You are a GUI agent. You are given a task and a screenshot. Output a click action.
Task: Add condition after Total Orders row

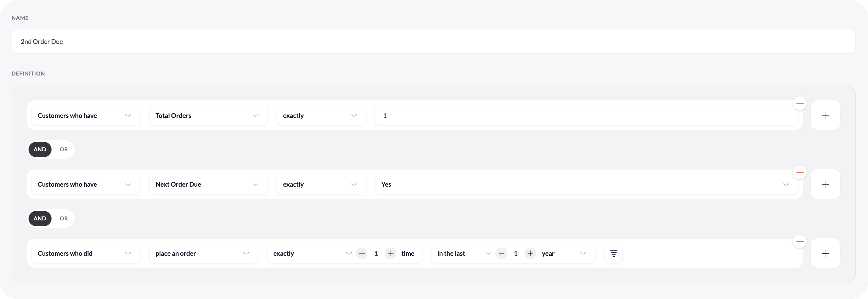pyautogui.click(x=826, y=115)
